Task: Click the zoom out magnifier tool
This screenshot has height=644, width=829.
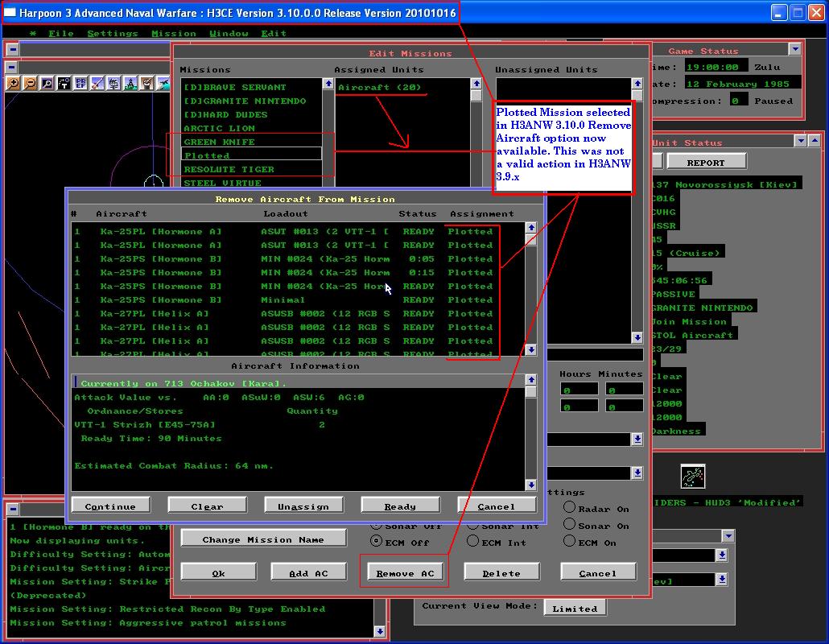Action: (30, 83)
